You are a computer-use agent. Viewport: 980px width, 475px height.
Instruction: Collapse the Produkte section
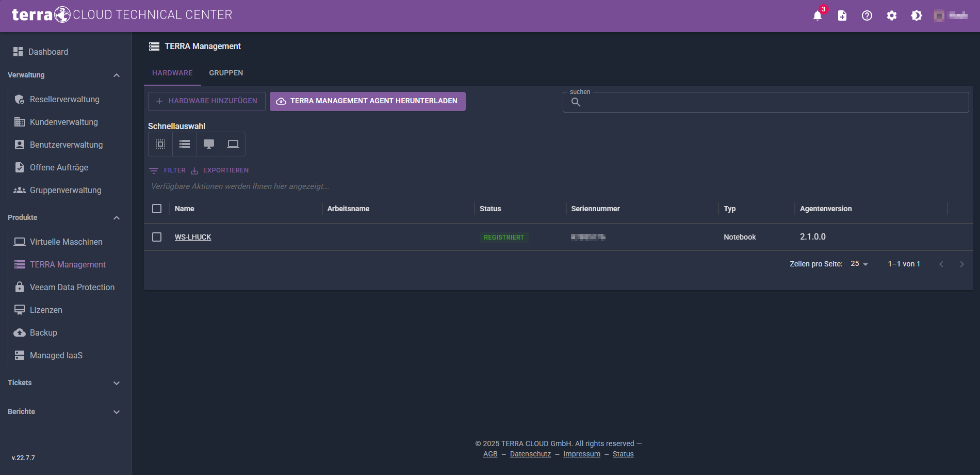tap(117, 218)
